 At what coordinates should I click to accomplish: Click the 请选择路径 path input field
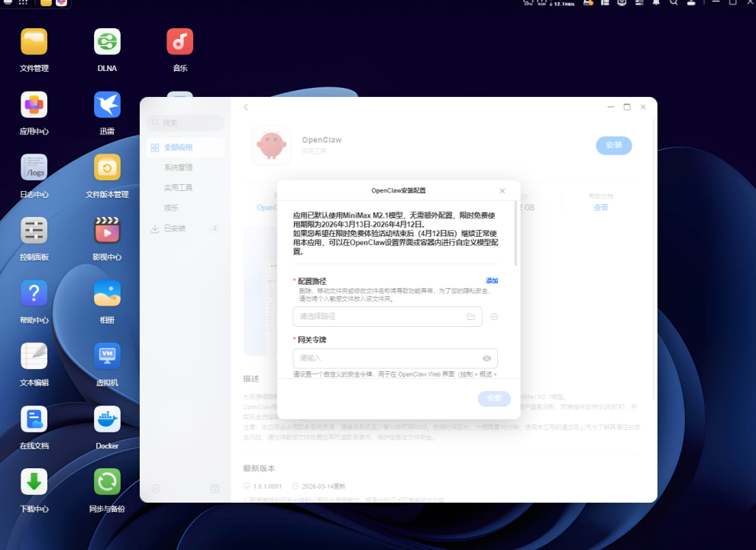click(x=388, y=316)
